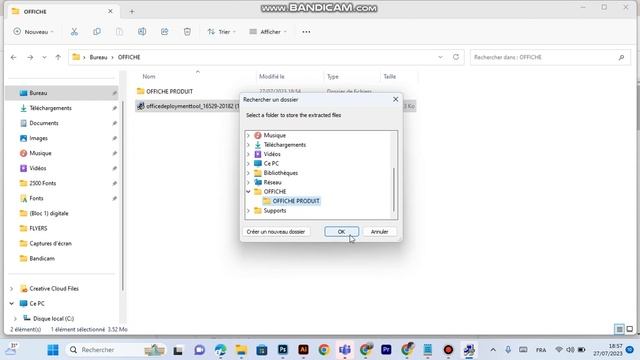Expand Téléchargements in the folder dialog tree
The width and height of the screenshot is (640, 360).
248,145
